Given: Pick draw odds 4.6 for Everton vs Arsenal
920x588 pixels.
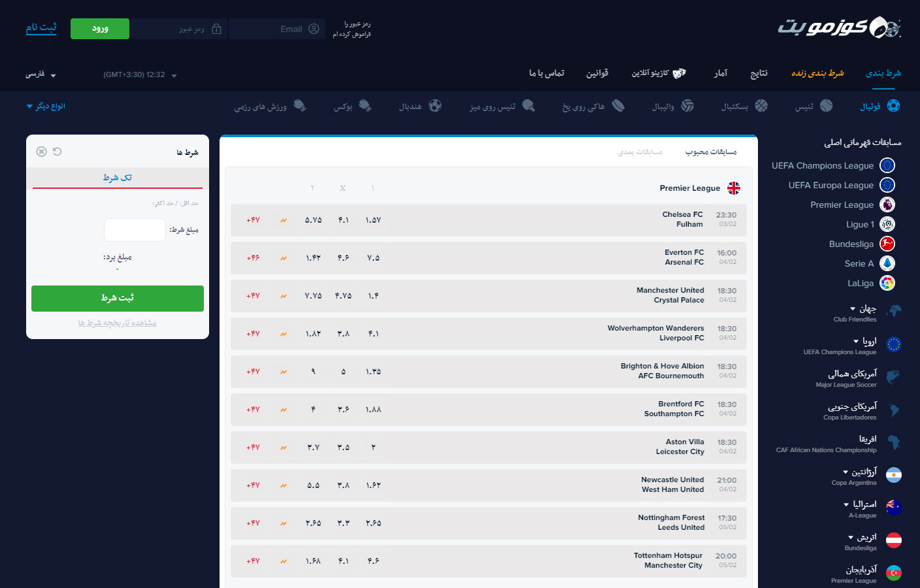Looking at the screenshot, I should [x=343, y=258].
